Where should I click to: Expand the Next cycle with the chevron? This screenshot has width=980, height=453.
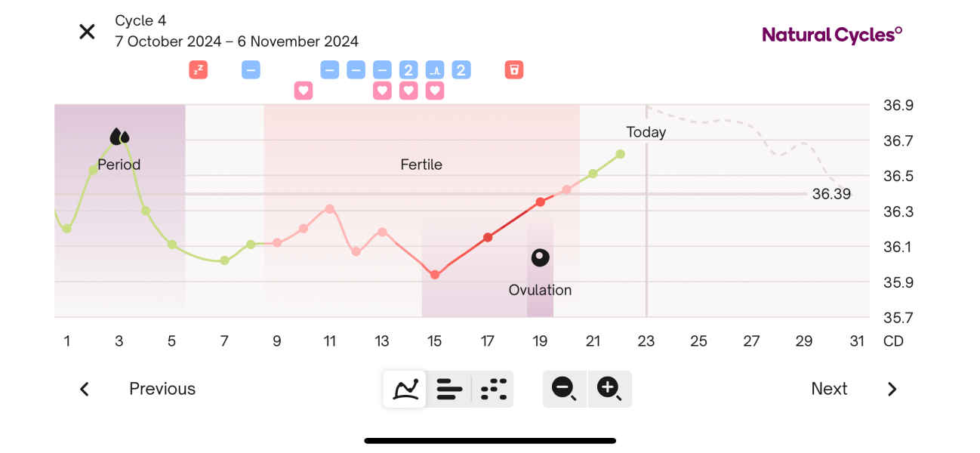coord(892,389)
